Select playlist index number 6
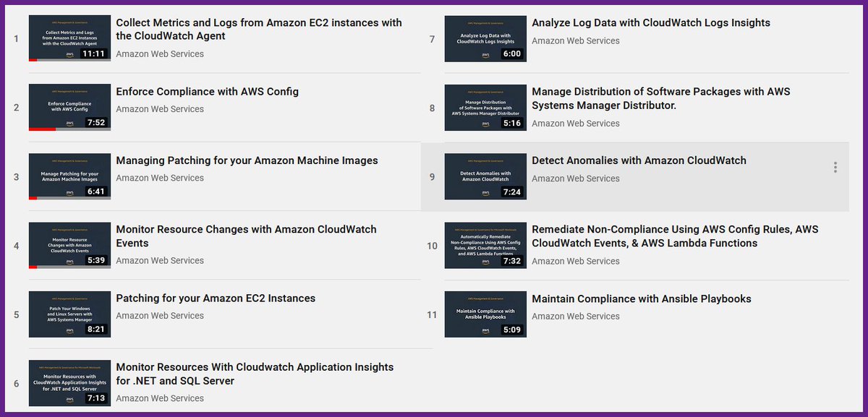Viewport: 868px width, 417px height. [16, 384]
